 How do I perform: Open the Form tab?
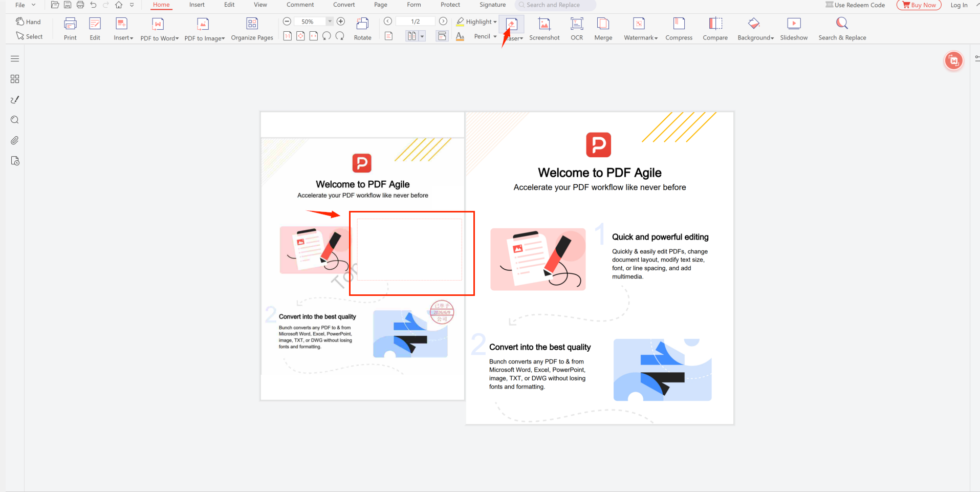[x=414, y=5]
